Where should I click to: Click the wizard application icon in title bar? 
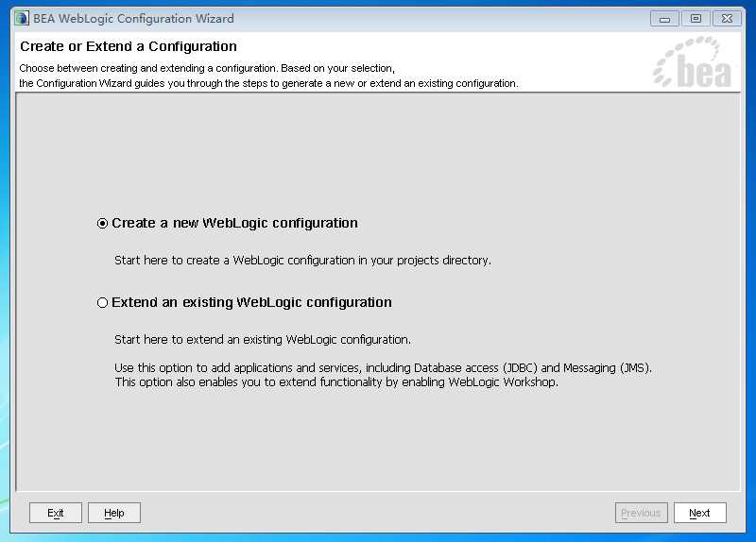coord(22,18)
